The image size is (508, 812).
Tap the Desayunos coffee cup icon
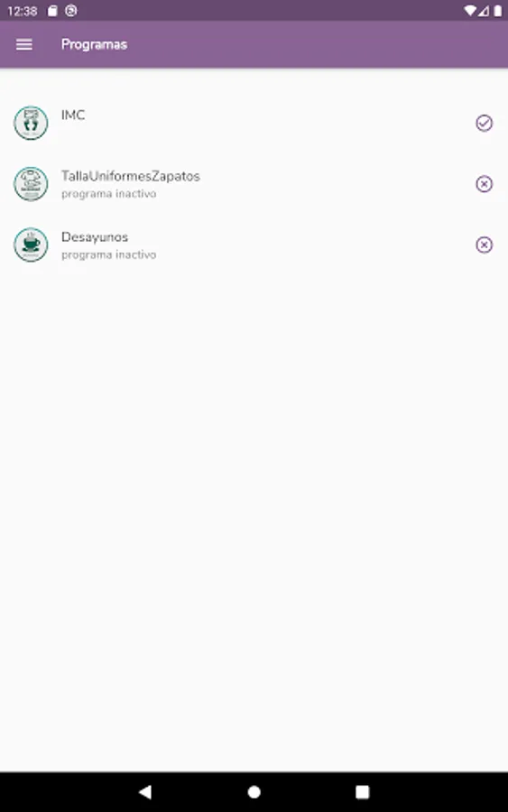[31, 245]
